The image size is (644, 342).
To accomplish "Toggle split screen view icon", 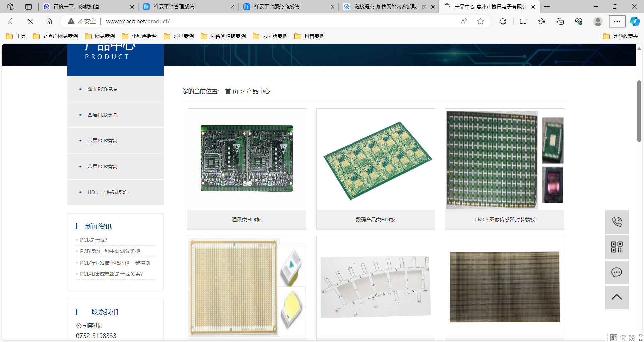I will [x=523, y=21].
